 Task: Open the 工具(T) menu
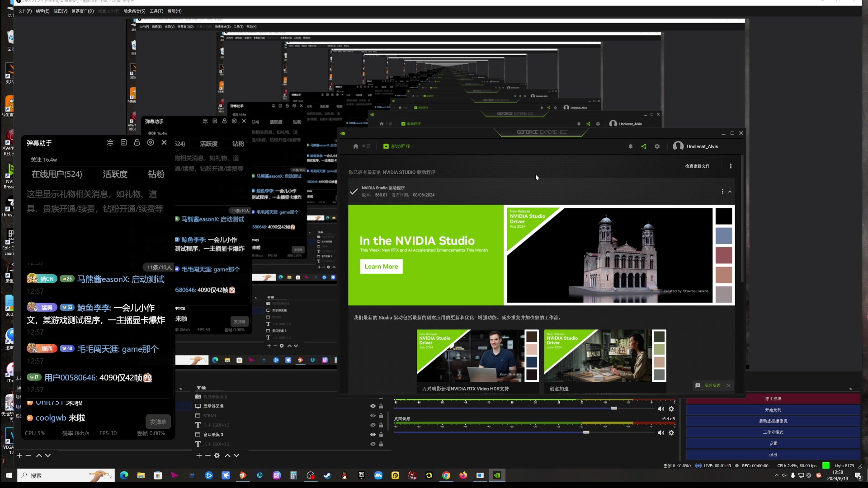[x=156, y=11]
